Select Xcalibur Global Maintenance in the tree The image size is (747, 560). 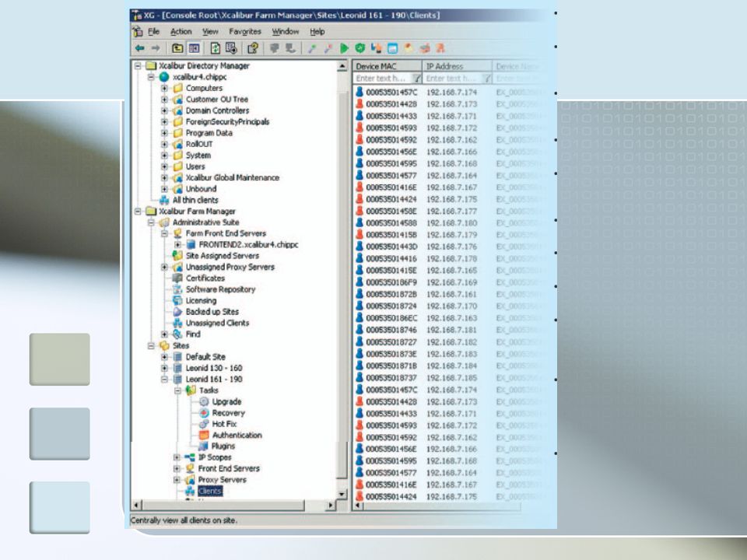[x=233, y=177]
